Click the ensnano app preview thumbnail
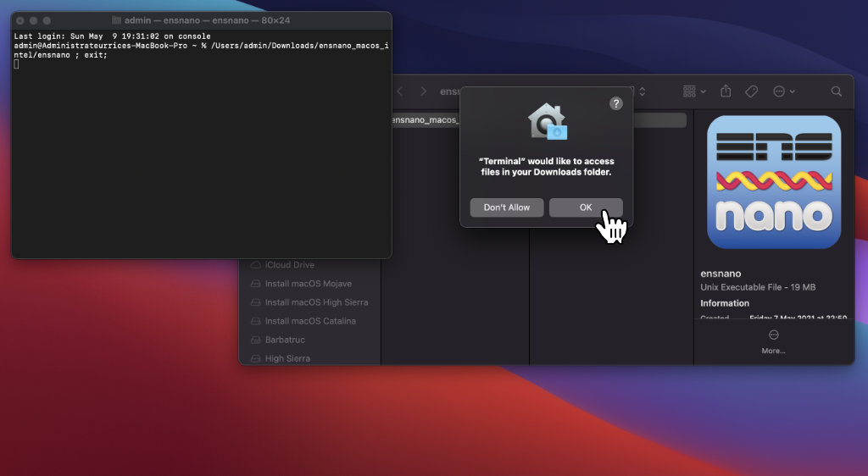868x476 pixels. pos(774,182)
